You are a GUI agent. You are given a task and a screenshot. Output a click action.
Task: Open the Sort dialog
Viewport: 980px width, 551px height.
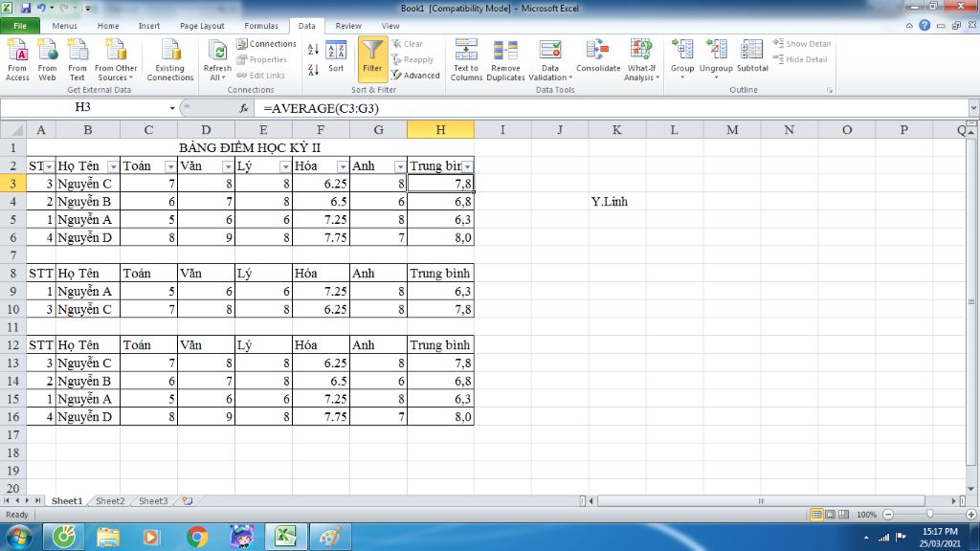[336, 58]
